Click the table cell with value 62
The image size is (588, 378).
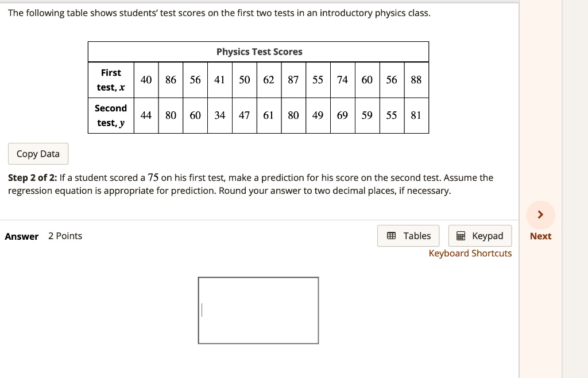pyautogui.click(x=268, y=80)
